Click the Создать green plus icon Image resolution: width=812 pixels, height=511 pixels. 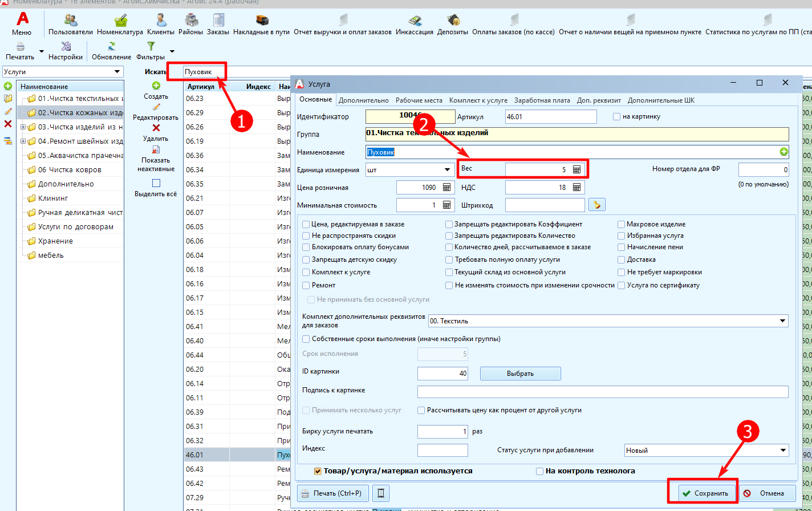point(156,86)
